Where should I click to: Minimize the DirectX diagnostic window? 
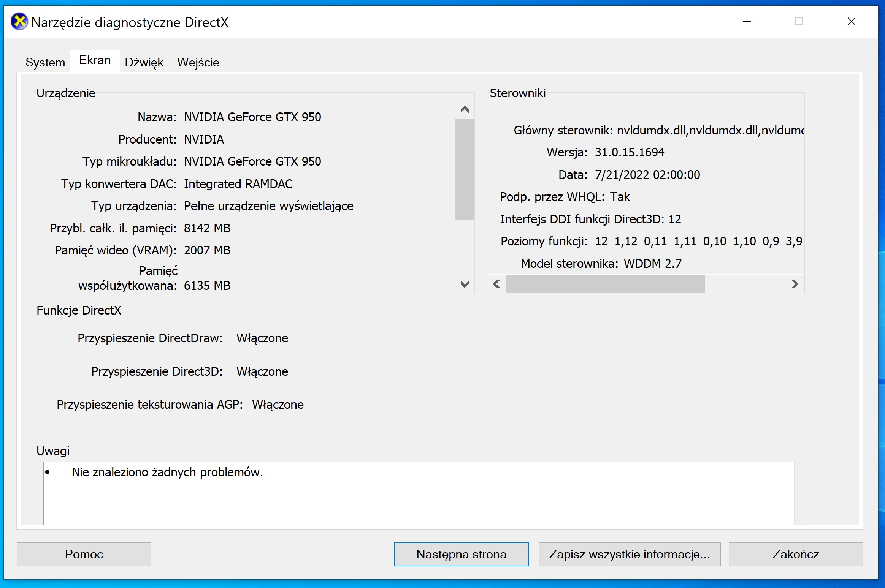click(747, 22)
